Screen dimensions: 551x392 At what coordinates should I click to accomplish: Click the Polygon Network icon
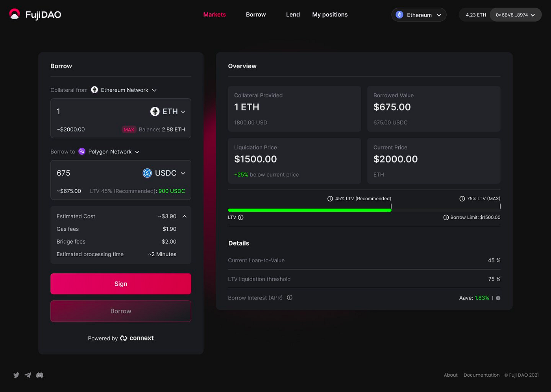tap(82, 152)
